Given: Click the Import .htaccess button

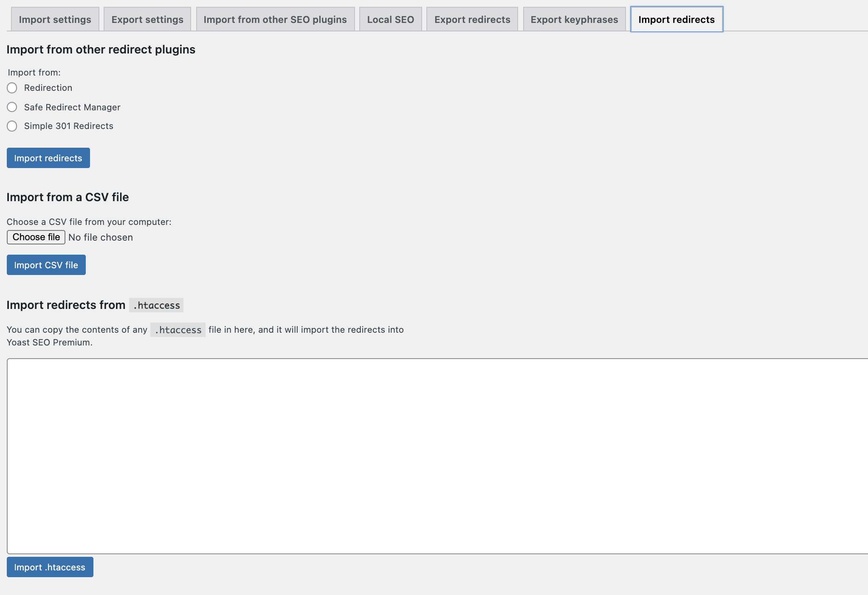Looking at the screenshot, I should click(50, 567).
